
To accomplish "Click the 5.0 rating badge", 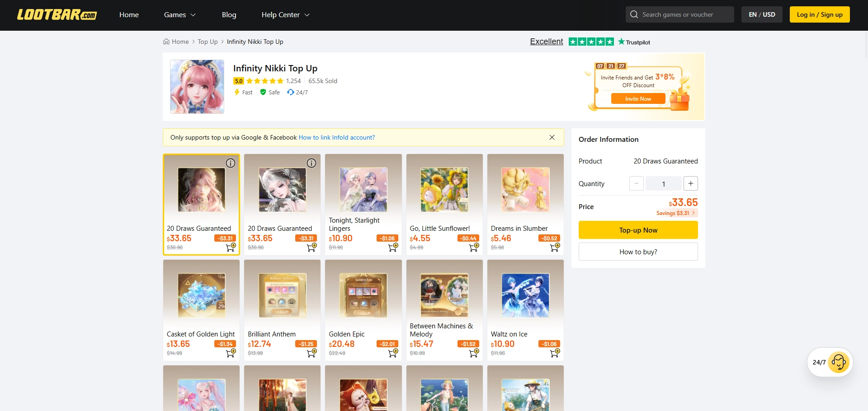I will [x=239, y=81].
